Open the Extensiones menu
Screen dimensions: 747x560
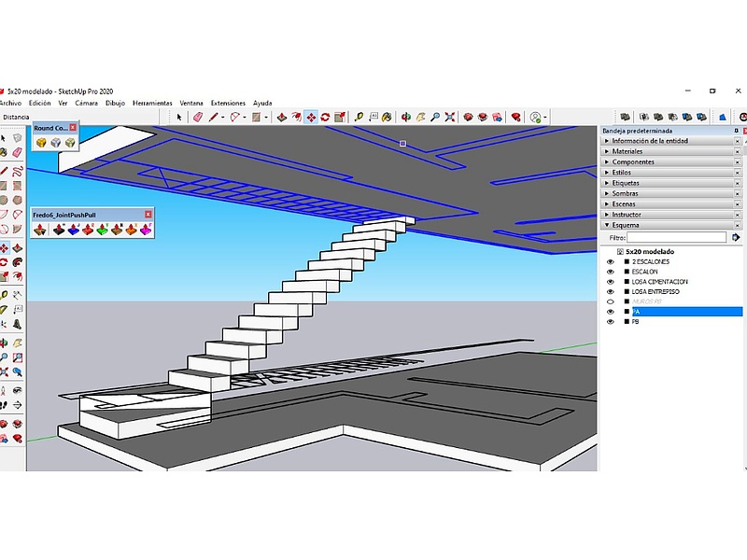[228, 103]
